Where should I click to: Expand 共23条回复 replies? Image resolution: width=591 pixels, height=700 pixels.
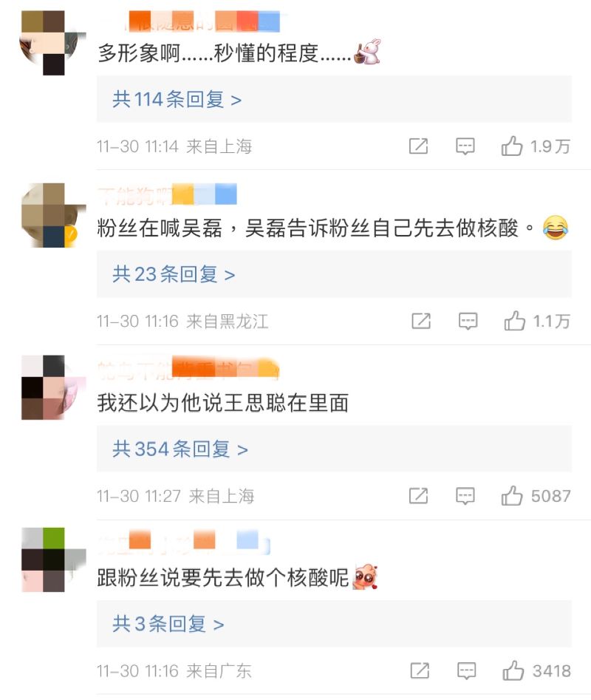pyautogui.click(x=174, y=274)
